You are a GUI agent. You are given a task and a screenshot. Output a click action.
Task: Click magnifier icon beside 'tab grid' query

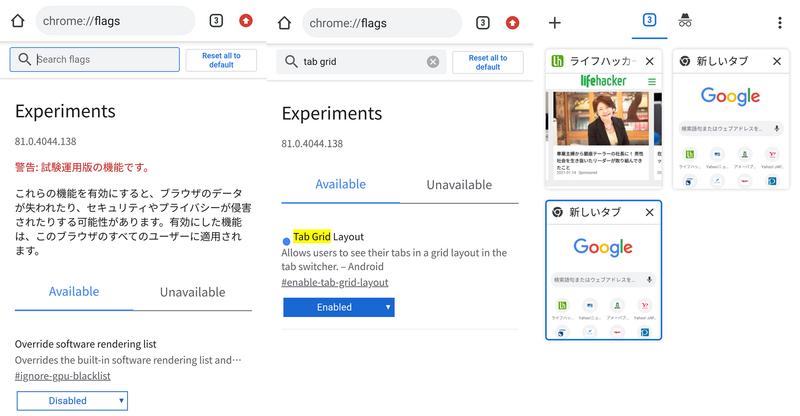point(291,61)
